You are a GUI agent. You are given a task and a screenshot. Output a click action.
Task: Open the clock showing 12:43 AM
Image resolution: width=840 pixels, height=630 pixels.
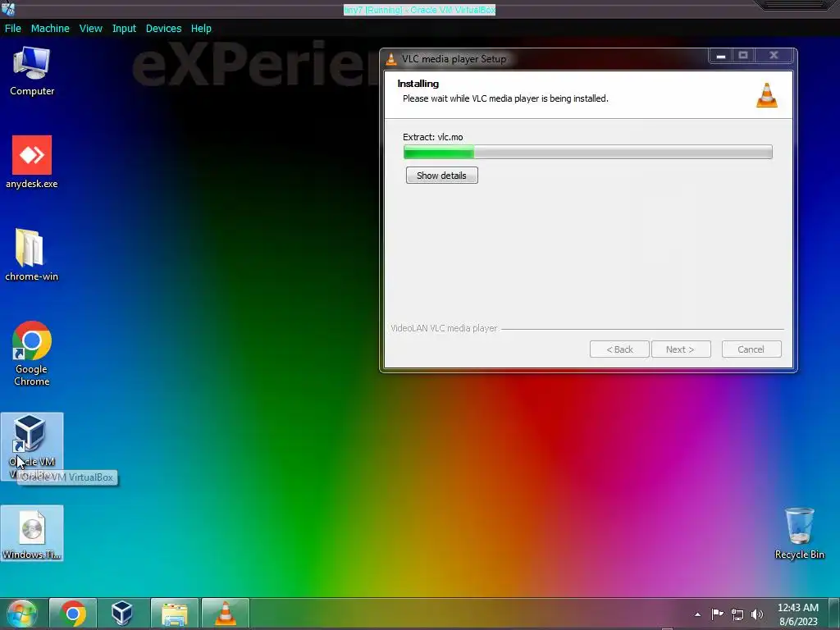pyautogui.click(x=797, y=608)
